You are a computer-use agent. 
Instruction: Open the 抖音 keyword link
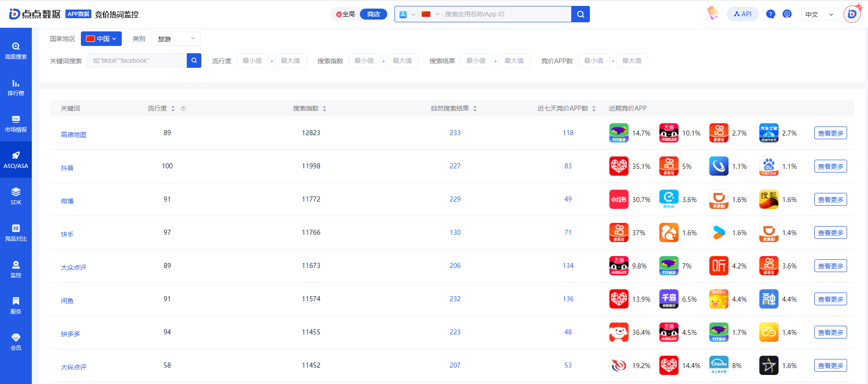67,168
